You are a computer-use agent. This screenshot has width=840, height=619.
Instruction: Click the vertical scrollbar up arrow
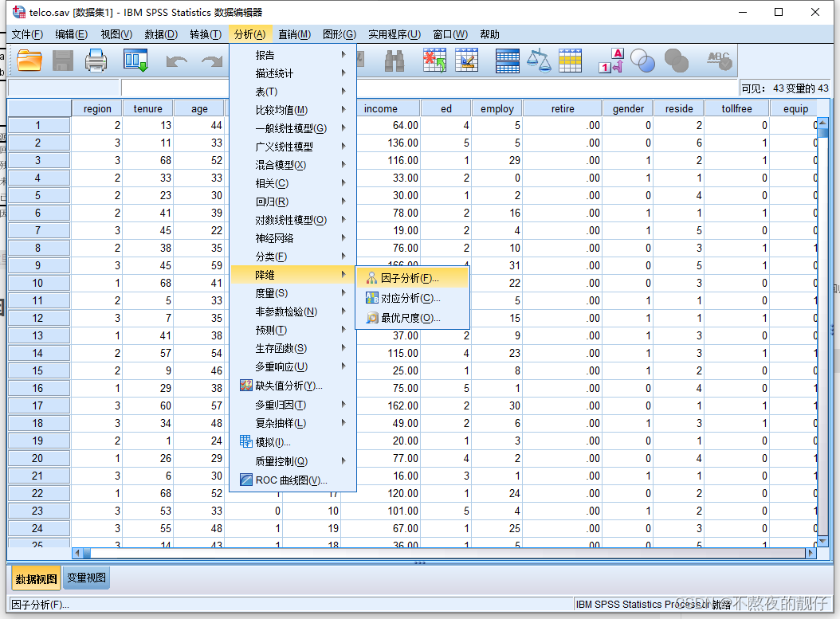[x=822, y=123]
